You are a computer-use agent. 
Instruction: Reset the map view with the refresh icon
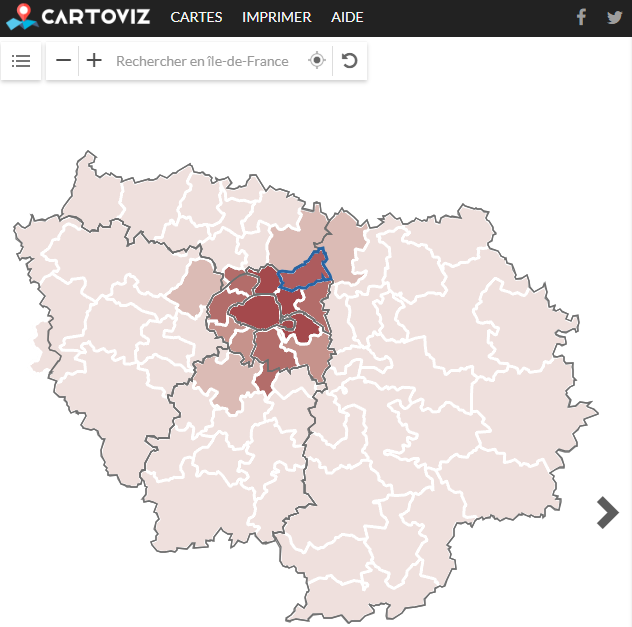click(x=349, y=60)
